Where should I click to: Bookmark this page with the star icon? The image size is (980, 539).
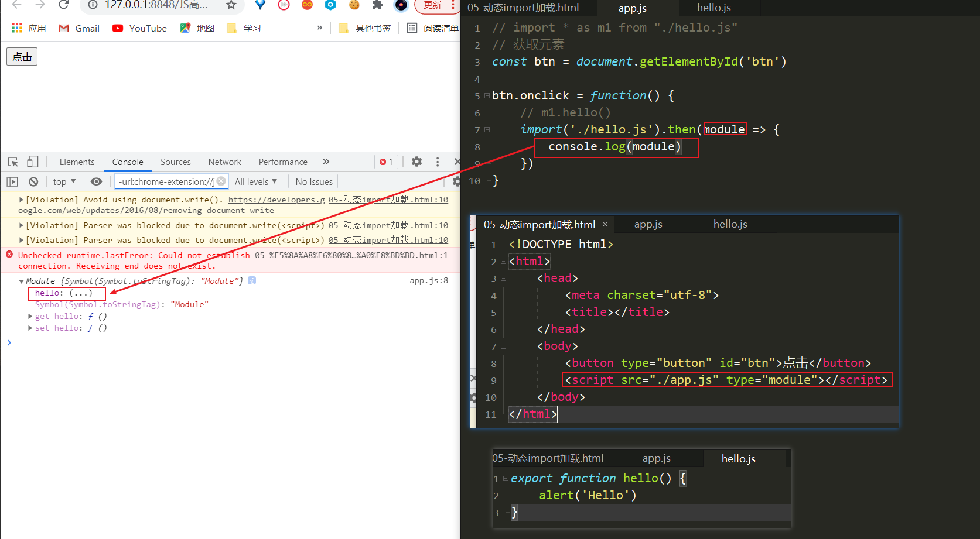click(x=231, y=5)
